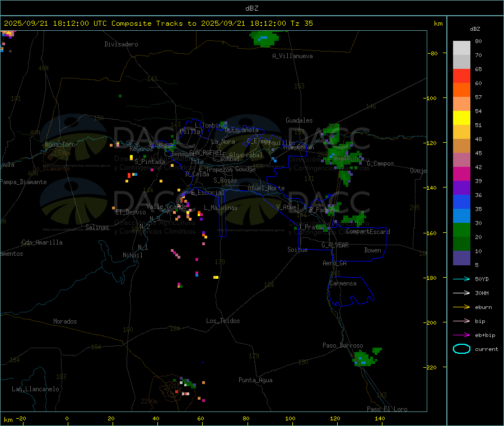Click the Punta_Agua map label
The image size is (504, 426).
click(x=255, y=380)
